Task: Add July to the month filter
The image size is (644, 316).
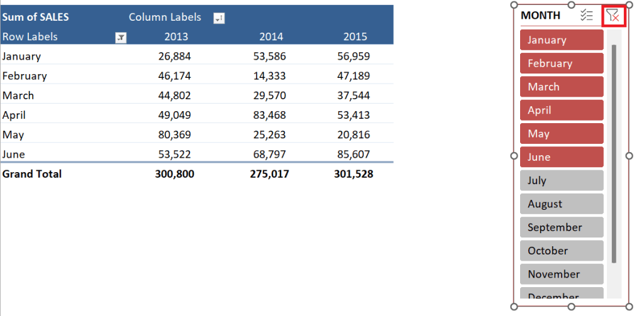Action: [x=561, y=180]
